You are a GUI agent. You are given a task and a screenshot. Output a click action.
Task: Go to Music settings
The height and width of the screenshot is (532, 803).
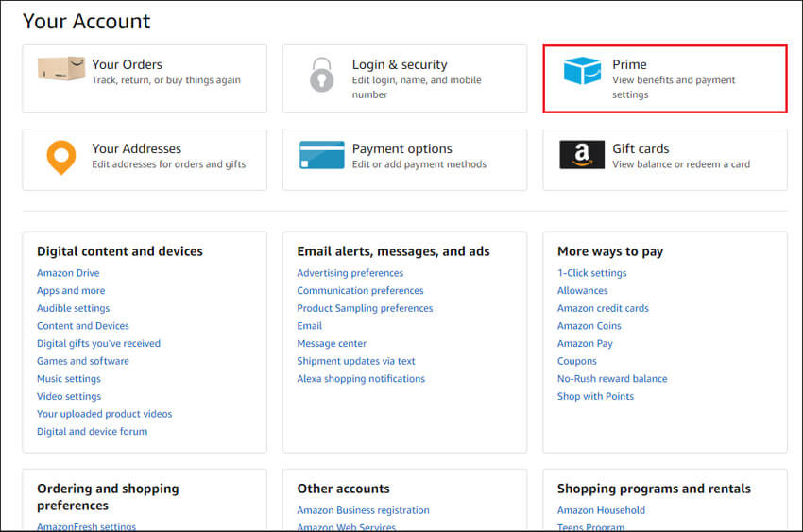coord(69,378)
